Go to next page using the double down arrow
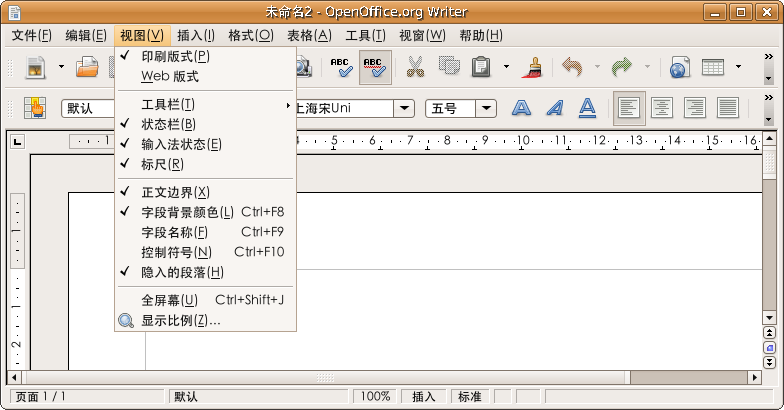The height and width of the screenshot is (410, 784). click(x=770, y=362)
